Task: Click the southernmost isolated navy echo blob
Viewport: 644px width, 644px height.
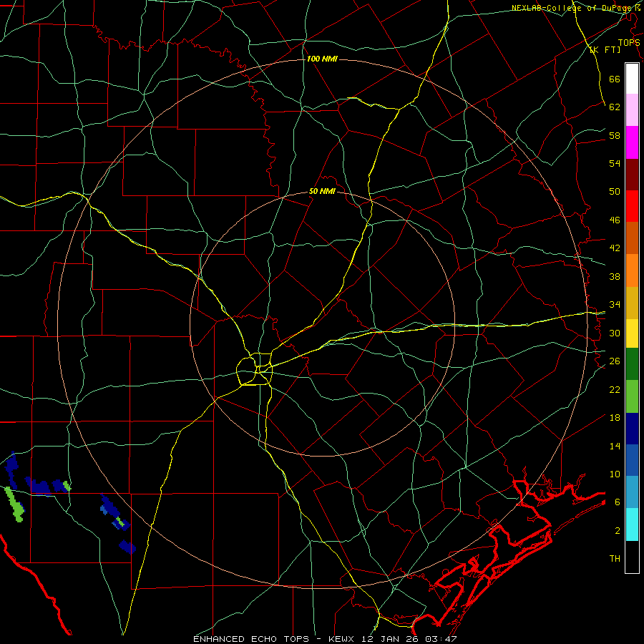Action: pos(127,547)
